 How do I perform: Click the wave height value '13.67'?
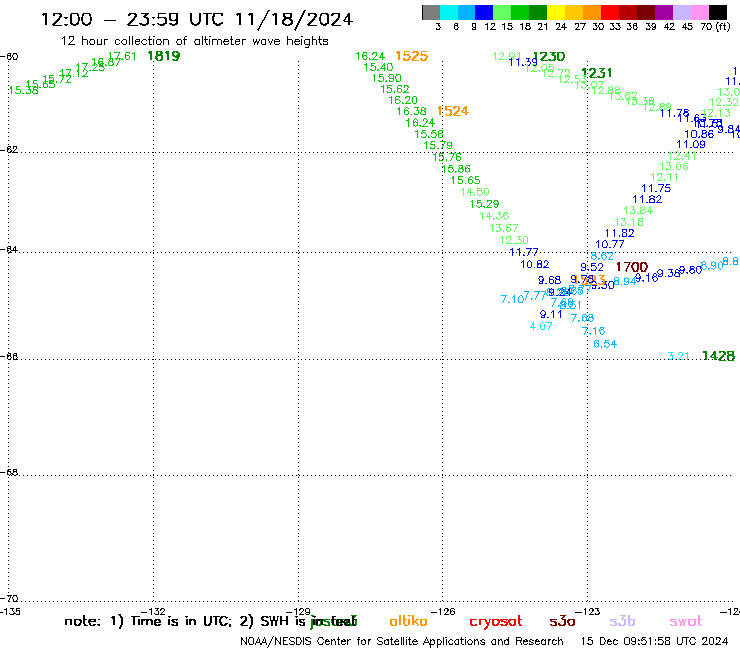504,228
